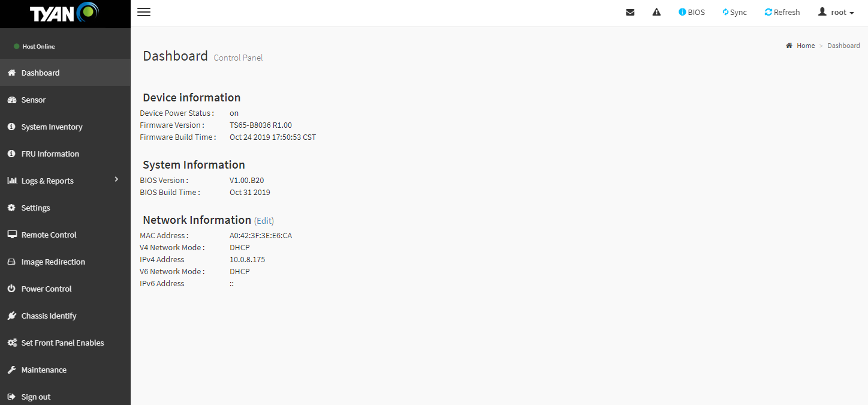The image size is (868, 405).
Task: Open the messages envelope icon
Action: [630, 12]
